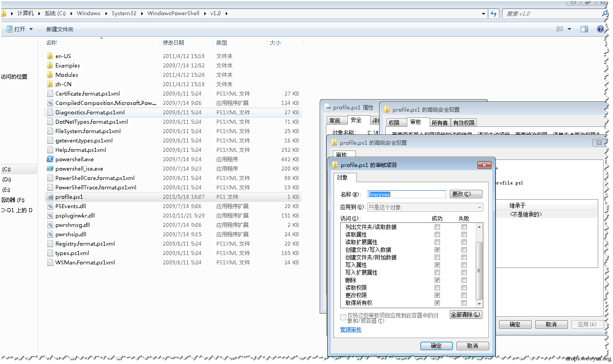This screenshot has height=364, width=613.
Task: Click the profile.ps1 script file icon
Action: [51, 197]
